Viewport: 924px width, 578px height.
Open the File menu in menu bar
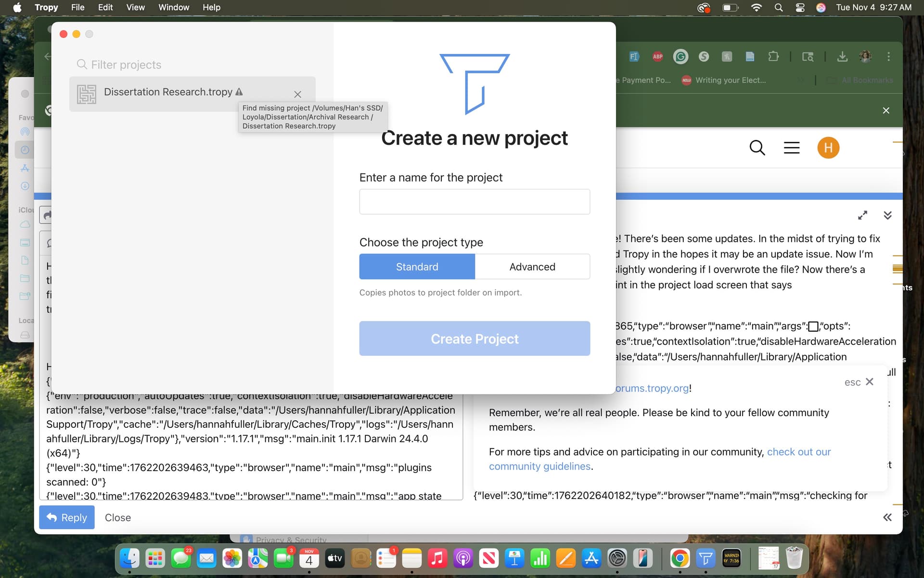(77, 7)
